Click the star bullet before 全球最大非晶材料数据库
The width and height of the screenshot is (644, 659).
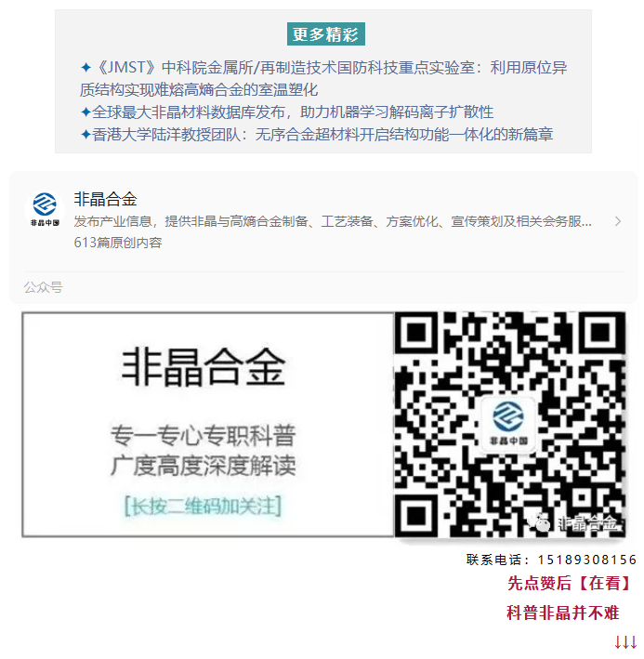pyautogui.click(x=85, y=112)
